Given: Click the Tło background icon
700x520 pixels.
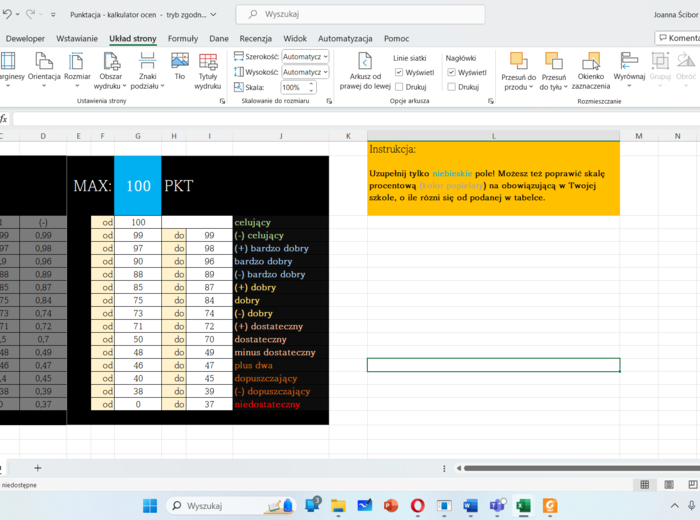Looking at the screenshot, I should (x=180, y=66).
